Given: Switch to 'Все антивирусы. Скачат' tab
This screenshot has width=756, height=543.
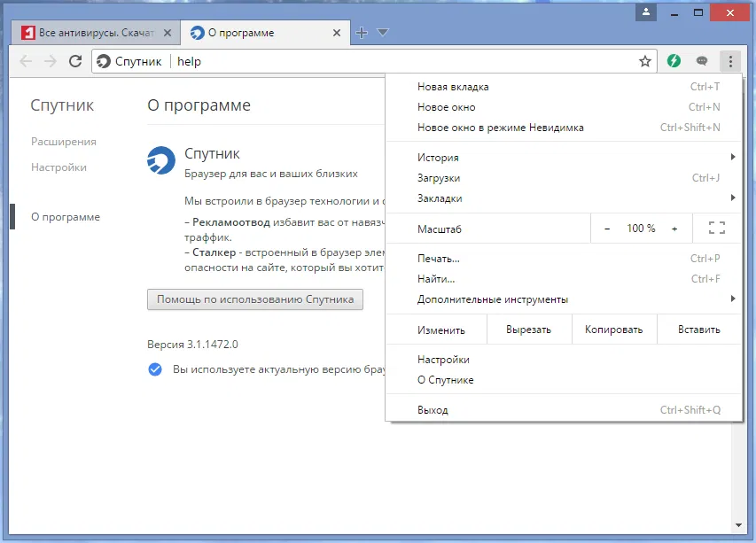Looking at the screenshot, I should point(95,33).
